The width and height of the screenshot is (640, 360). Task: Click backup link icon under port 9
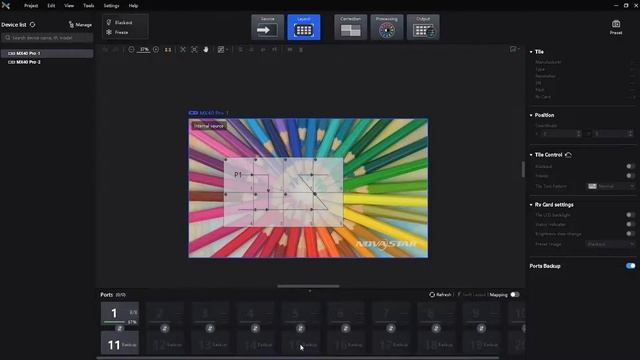tap(481, 328)
